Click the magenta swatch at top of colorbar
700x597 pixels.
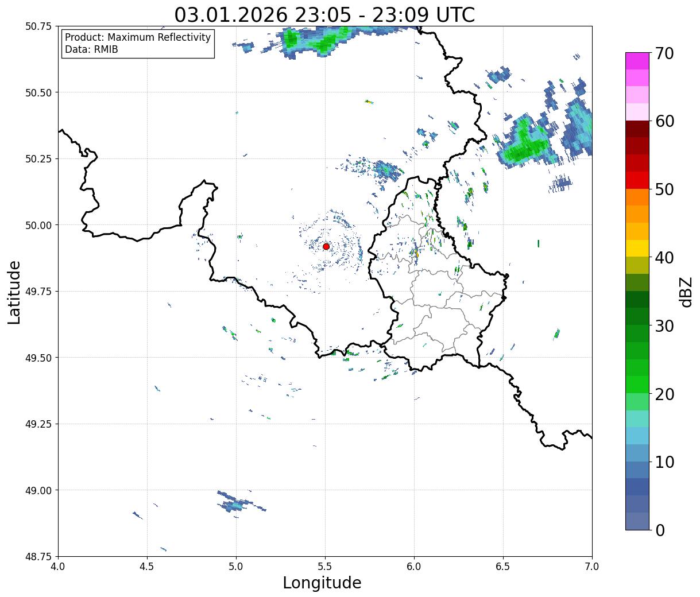637,61
